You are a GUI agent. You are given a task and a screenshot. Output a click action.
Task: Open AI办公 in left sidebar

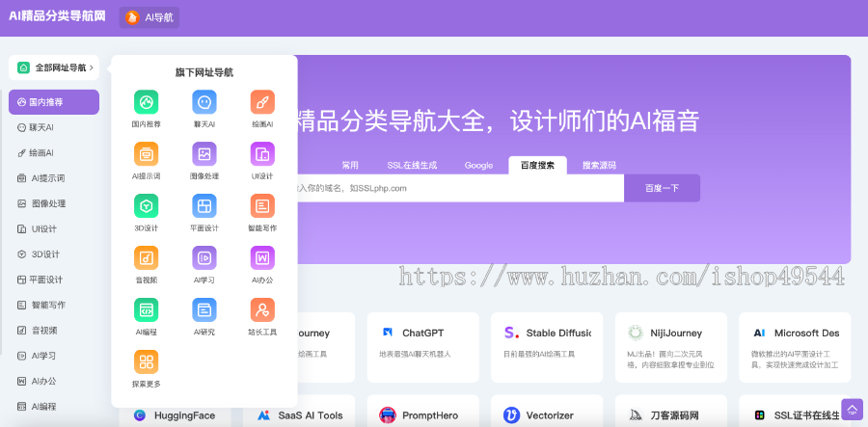coord(54,381)
